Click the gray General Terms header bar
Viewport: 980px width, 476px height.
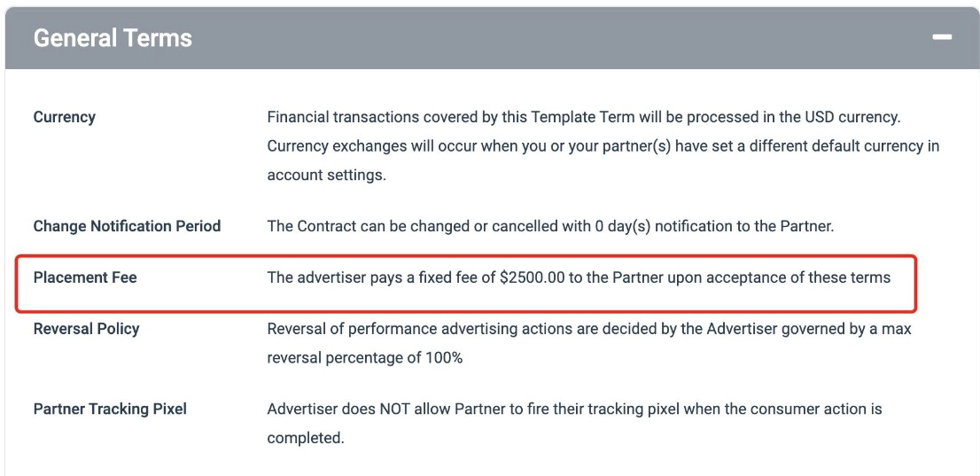point(532,38)
